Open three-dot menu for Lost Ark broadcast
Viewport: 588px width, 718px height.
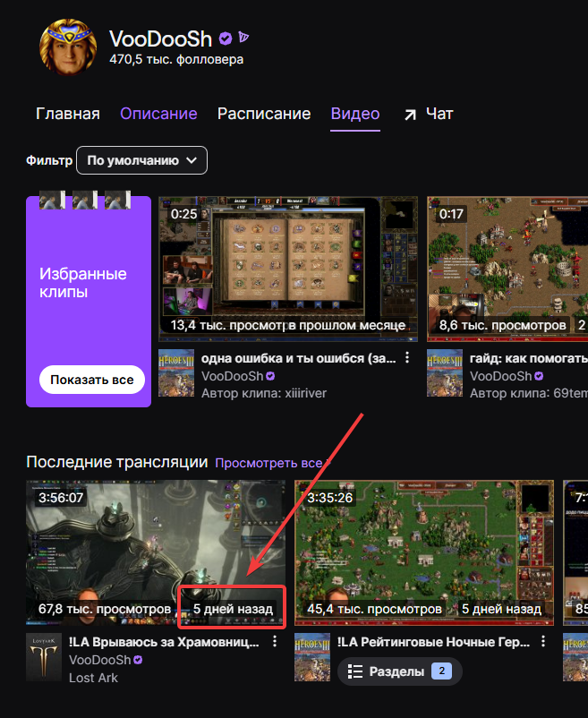click(x=275, y=642)
